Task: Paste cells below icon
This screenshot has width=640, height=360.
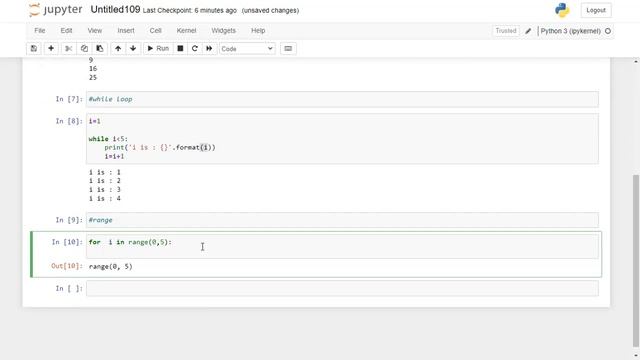Action: coord(100,49)
